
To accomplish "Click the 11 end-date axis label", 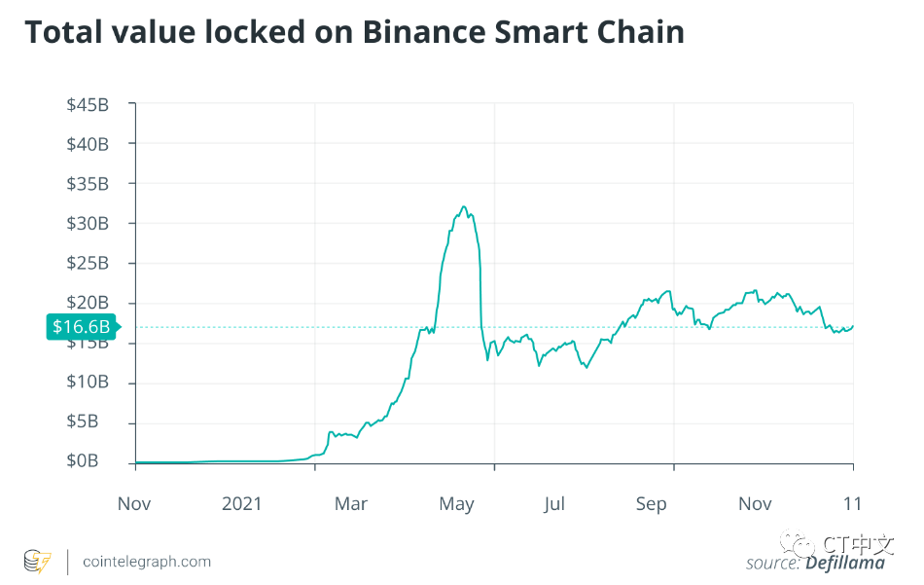I will click(852, 503).
